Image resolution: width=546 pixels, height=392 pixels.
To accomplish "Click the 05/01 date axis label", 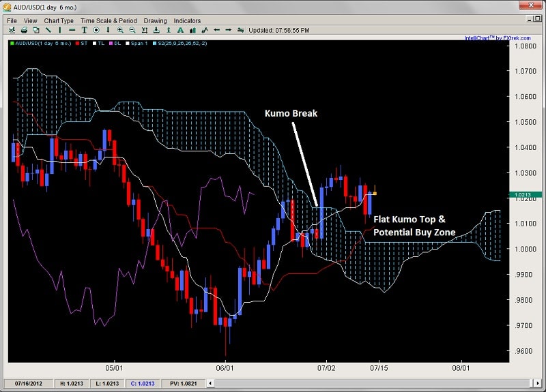I will click(114, 368).
